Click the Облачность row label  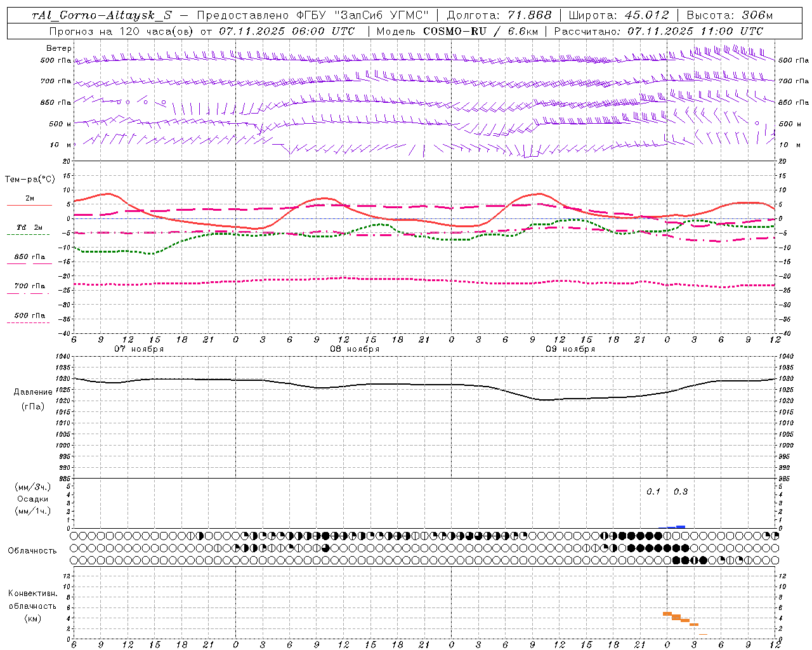32,550
